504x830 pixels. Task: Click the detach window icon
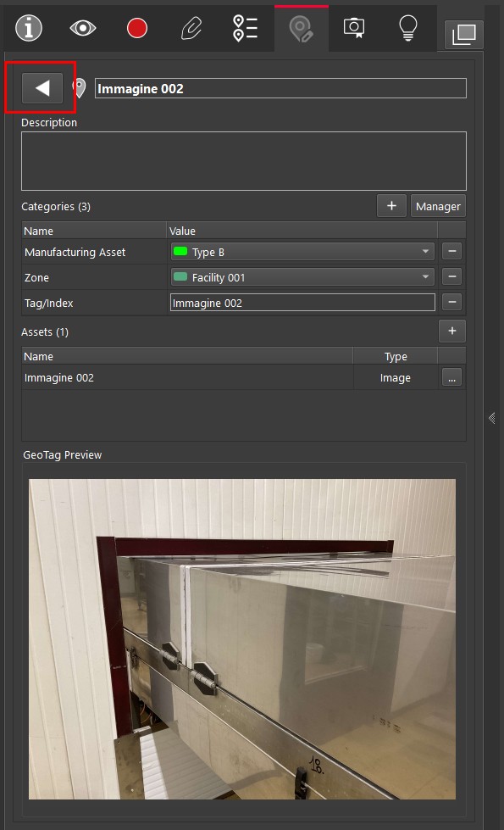click(464, 35)
